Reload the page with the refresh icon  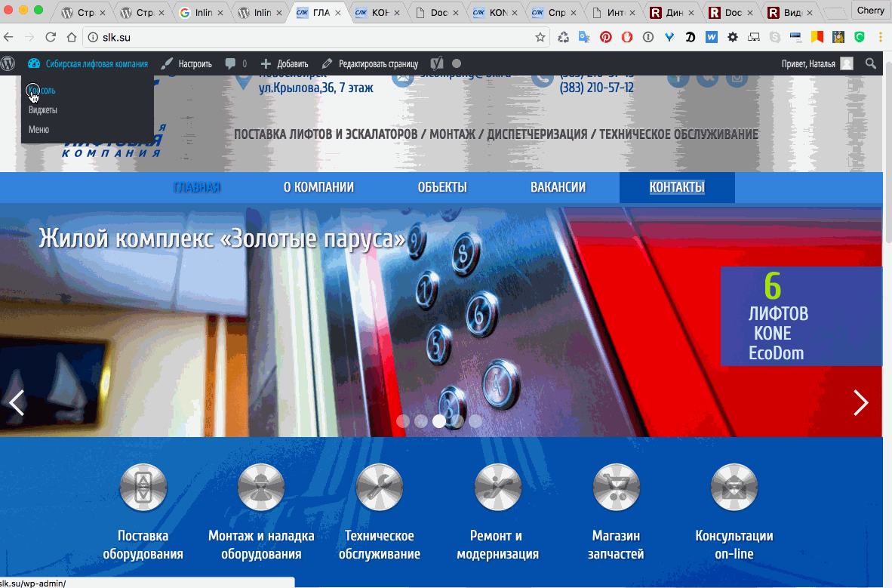click(51, 37)
